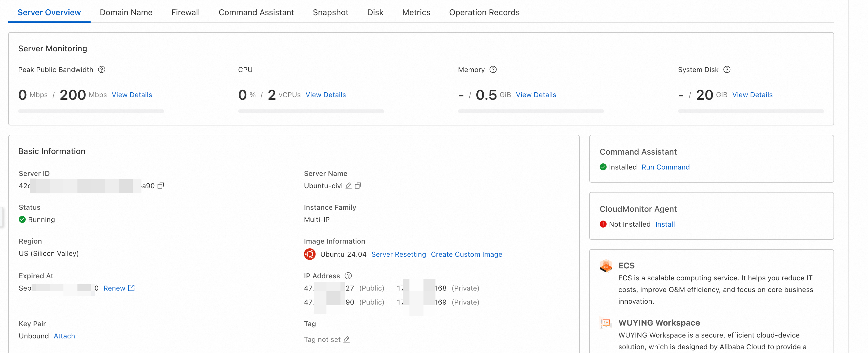
Task: Click the IP Address help icon
Action: coord(348,276)
